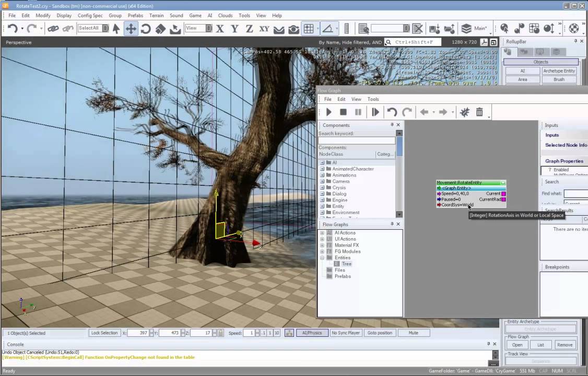Lock movement to the Z axis
Screen dimensions: 588x376
click(250, 29)
